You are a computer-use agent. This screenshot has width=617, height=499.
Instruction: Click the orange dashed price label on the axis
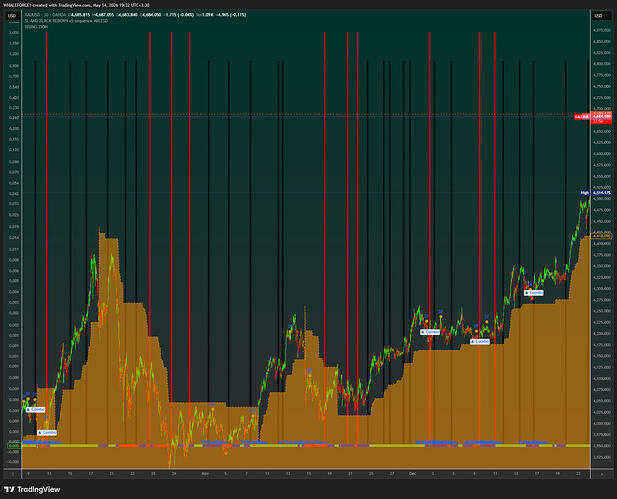tap(602, 236)
